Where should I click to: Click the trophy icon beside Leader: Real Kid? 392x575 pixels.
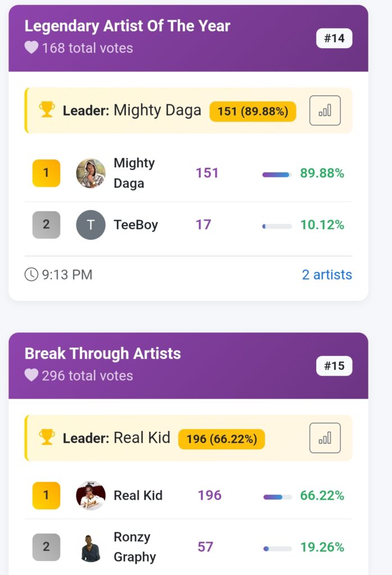click(47, 437)
